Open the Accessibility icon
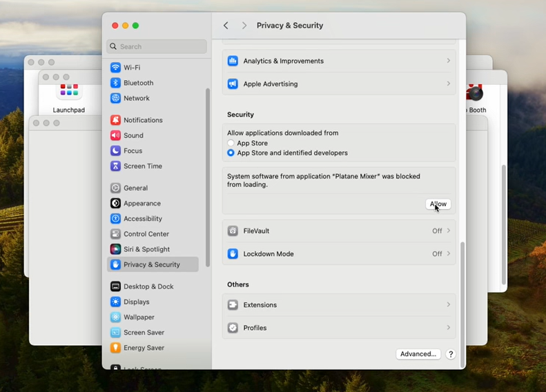This screenshot has height=392, width=546. coord(115,219)
